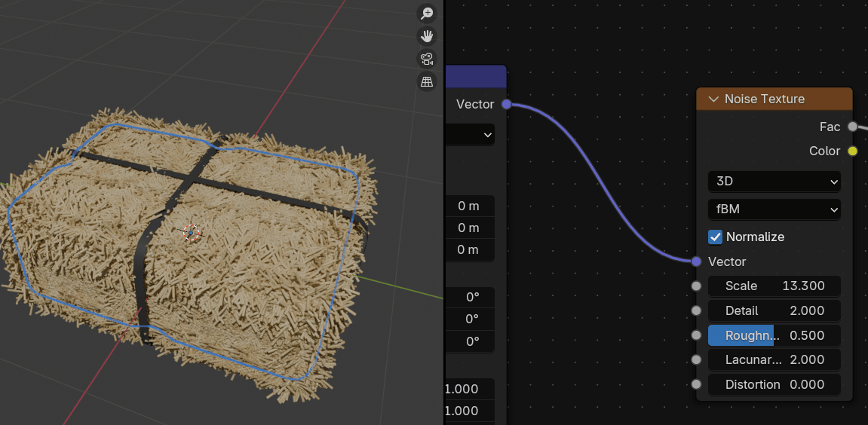
Task: Click the Lacunarity field showing 2.000
Action: point(774,359)
